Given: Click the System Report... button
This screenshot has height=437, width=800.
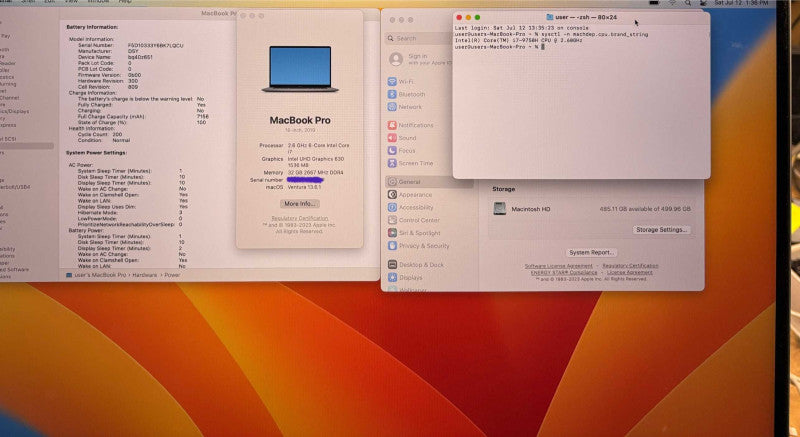Looking at the screenshot, I should point(591,252).
